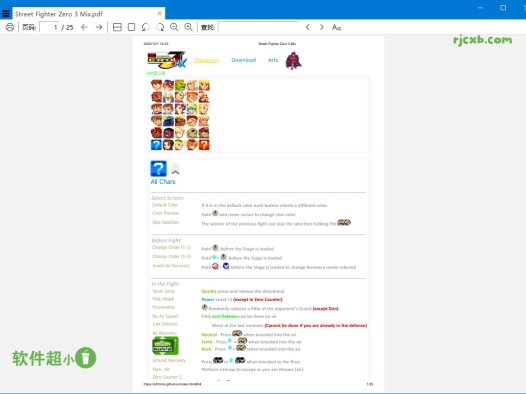Open the hamburger menu icon
Viewport: 526px width, 394px height.
click(x=6, y=13)
